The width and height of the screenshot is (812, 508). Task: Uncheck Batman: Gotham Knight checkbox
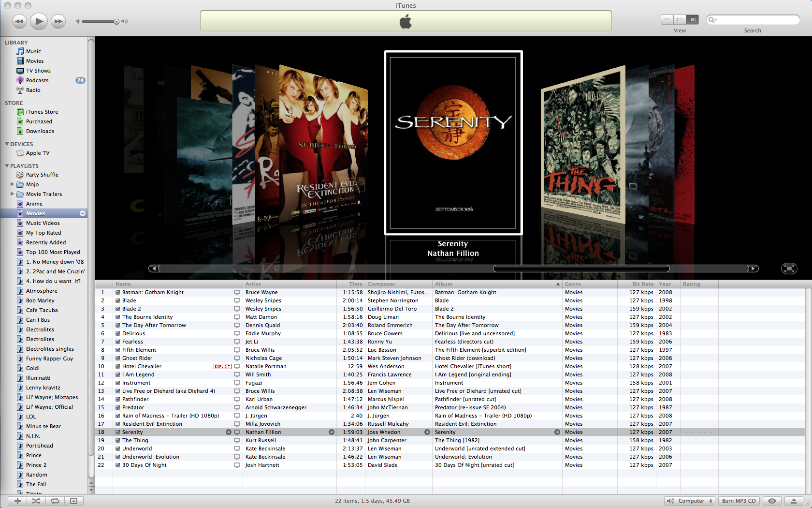tap(117, 292)
